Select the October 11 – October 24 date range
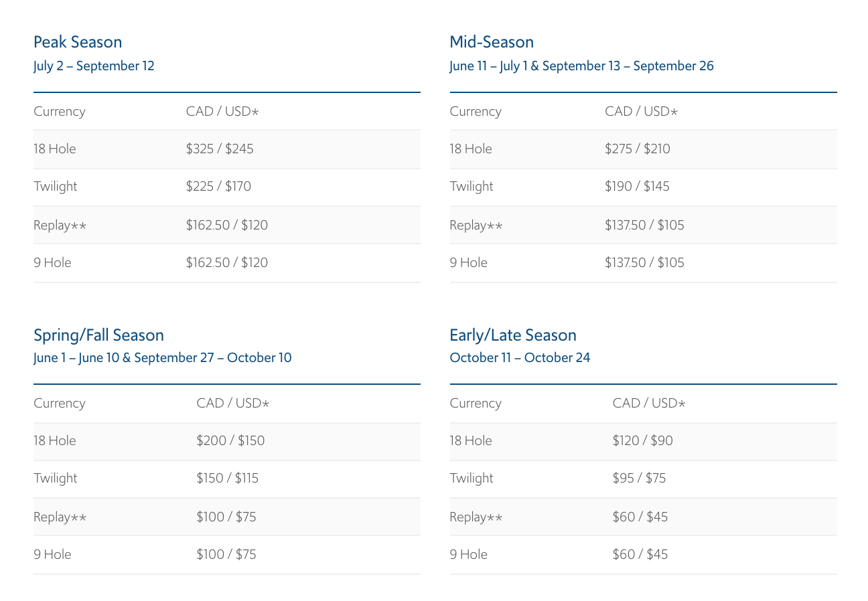 coord(520,358)
